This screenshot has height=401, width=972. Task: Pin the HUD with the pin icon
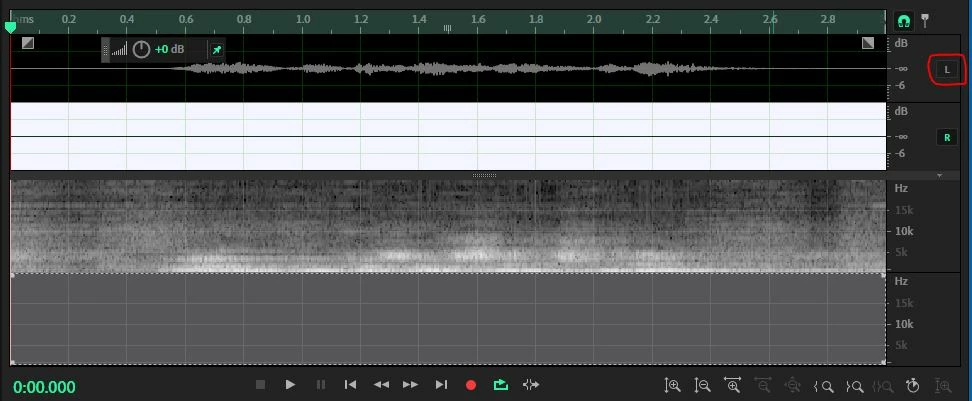pos(216,50)
